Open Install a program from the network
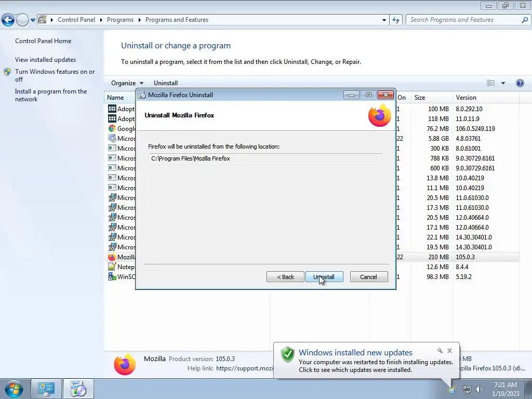This screenshot has height=399, width=532. [51, 96]
